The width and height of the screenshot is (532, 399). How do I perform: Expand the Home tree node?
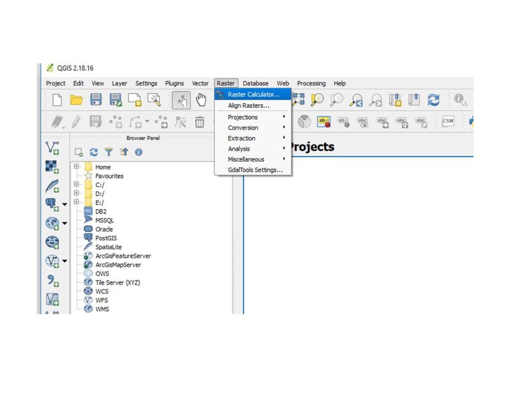click(x=76, y=167)
